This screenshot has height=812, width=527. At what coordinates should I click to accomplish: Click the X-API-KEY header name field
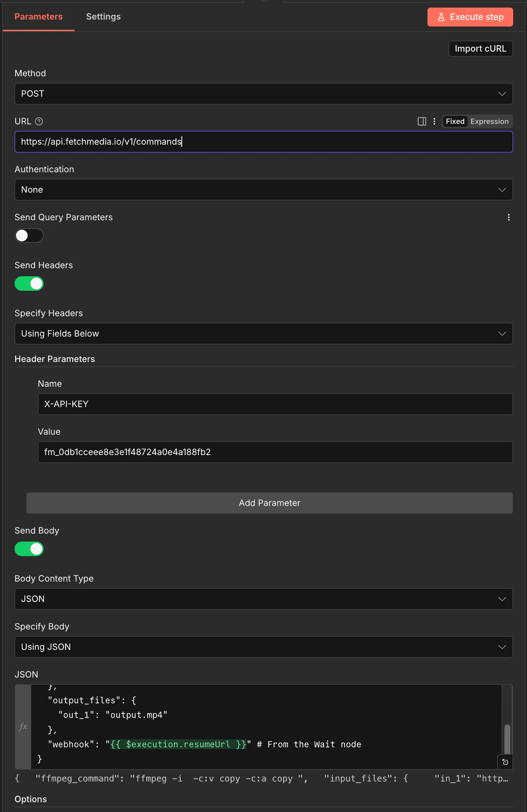[x=275, y=404]
